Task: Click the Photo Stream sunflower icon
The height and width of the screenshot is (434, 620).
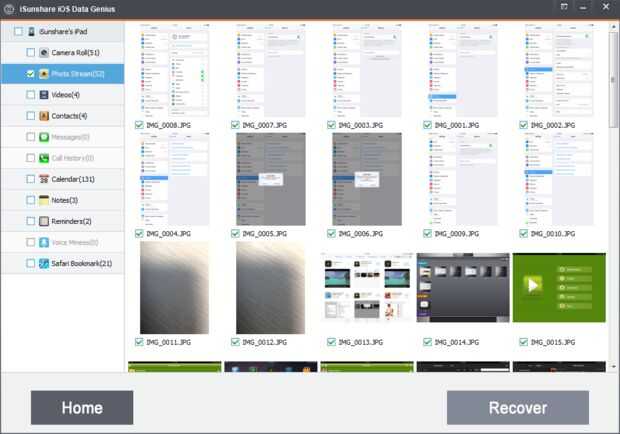Action: click(44, 74)
